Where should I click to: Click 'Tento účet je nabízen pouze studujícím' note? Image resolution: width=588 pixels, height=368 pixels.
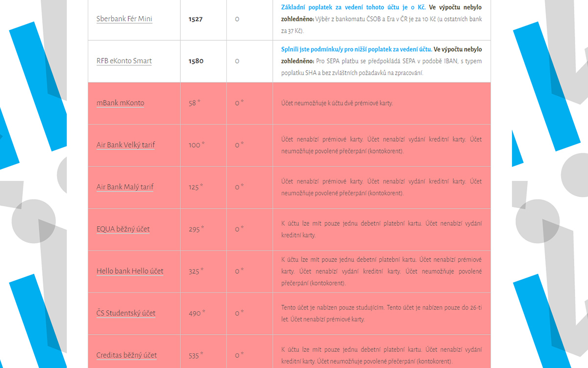[x=333, y=308]
